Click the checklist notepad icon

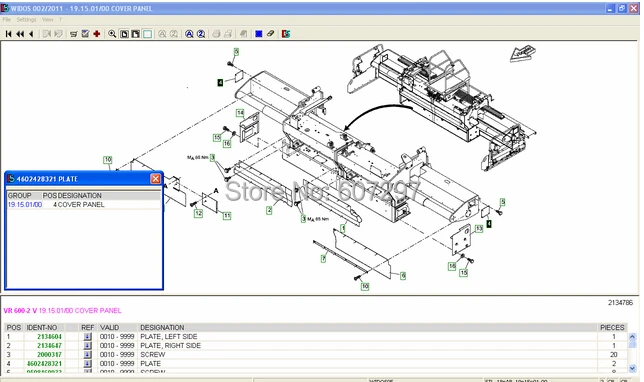tap(85, 34)
